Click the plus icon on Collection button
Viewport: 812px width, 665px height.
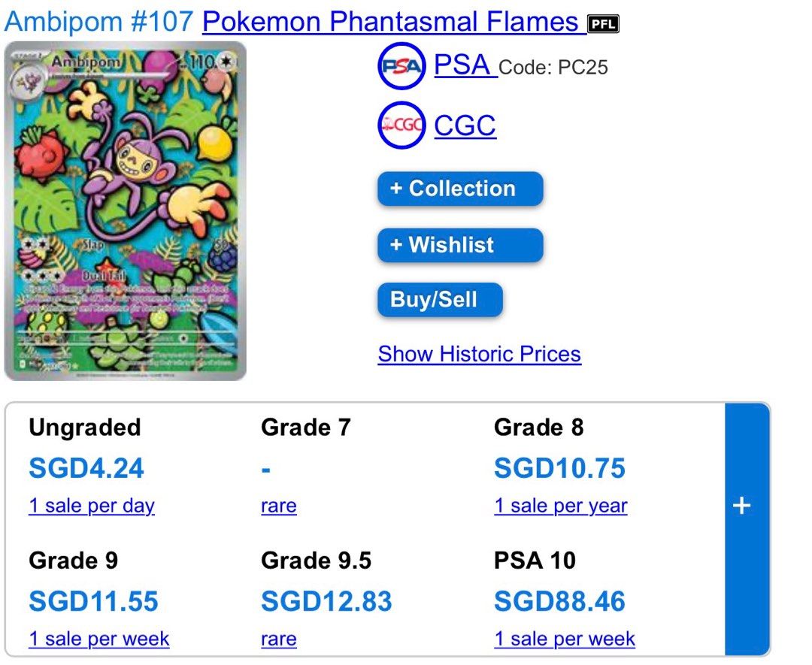[396, 189]
